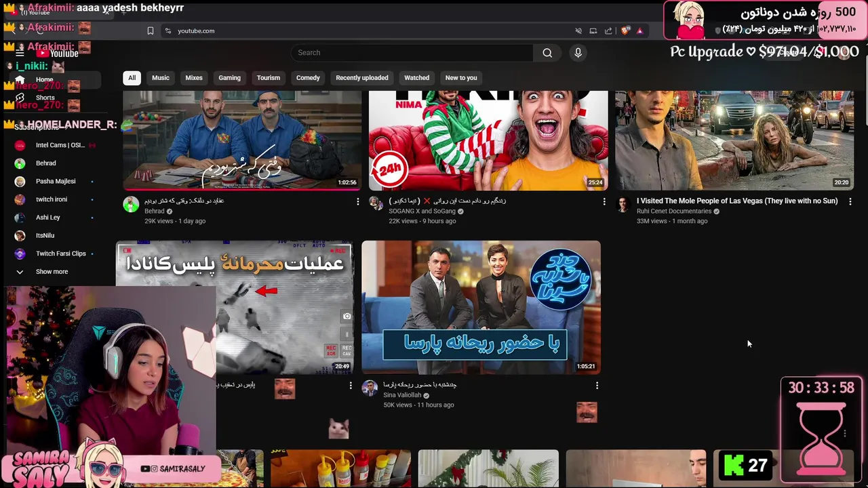Open options for Mole People video
The height and width of the screenshot is (488, 868).
850,201
